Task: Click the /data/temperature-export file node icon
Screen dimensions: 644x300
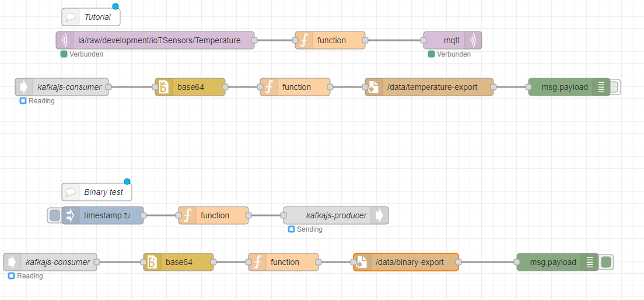Action: coord(374,87)
